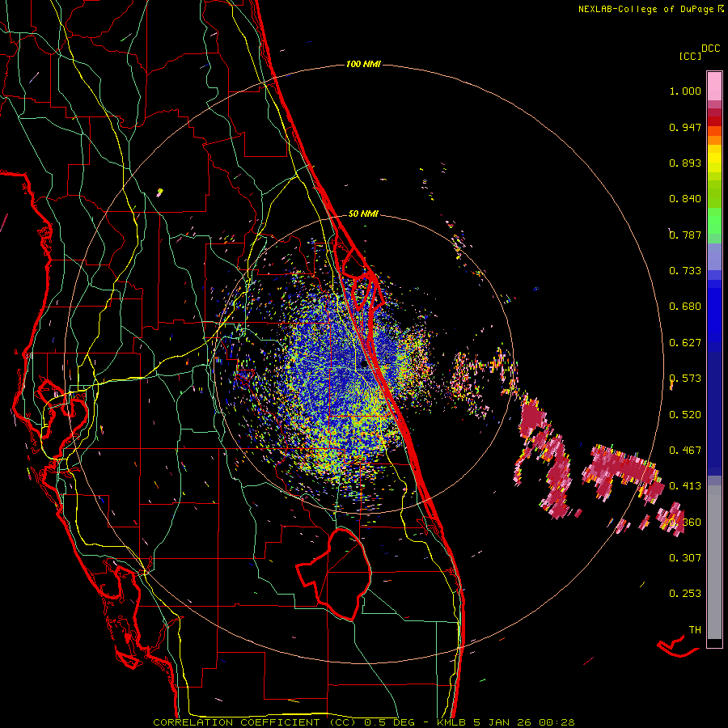
Task: Click the 0.627 legend value
Action: (685, 343)
